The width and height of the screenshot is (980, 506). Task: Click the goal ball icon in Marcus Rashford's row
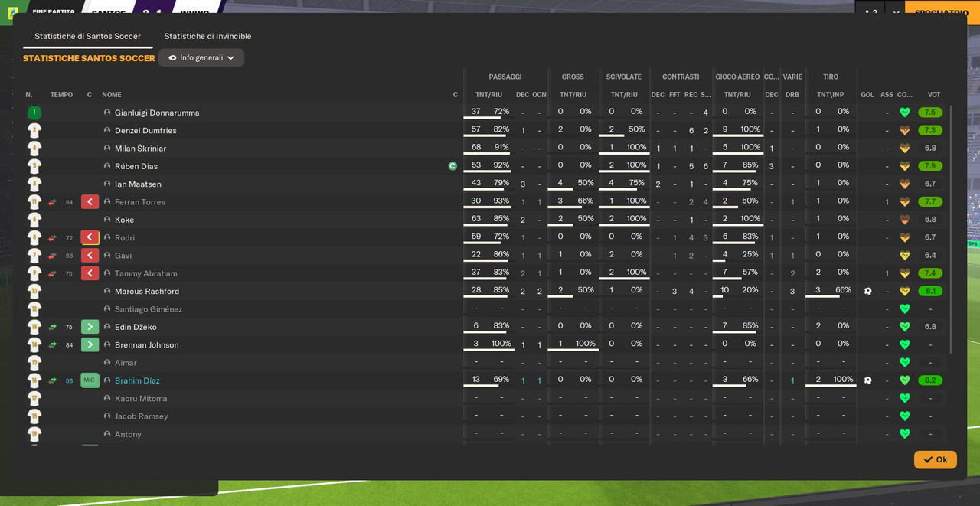tap(867, 291)
